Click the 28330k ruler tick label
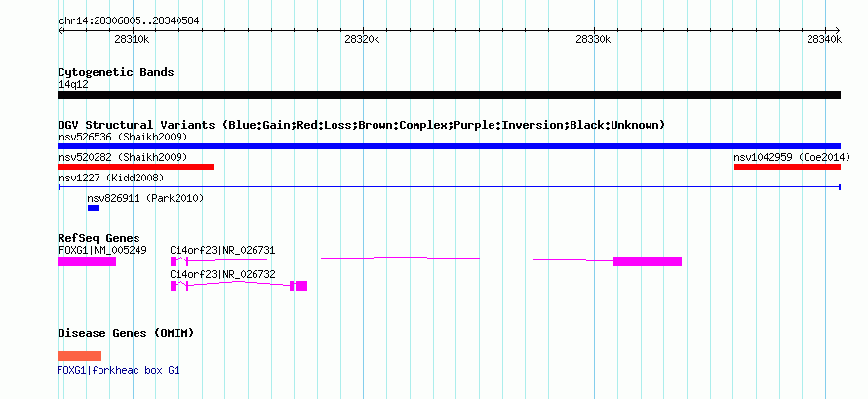 (593, 39)
